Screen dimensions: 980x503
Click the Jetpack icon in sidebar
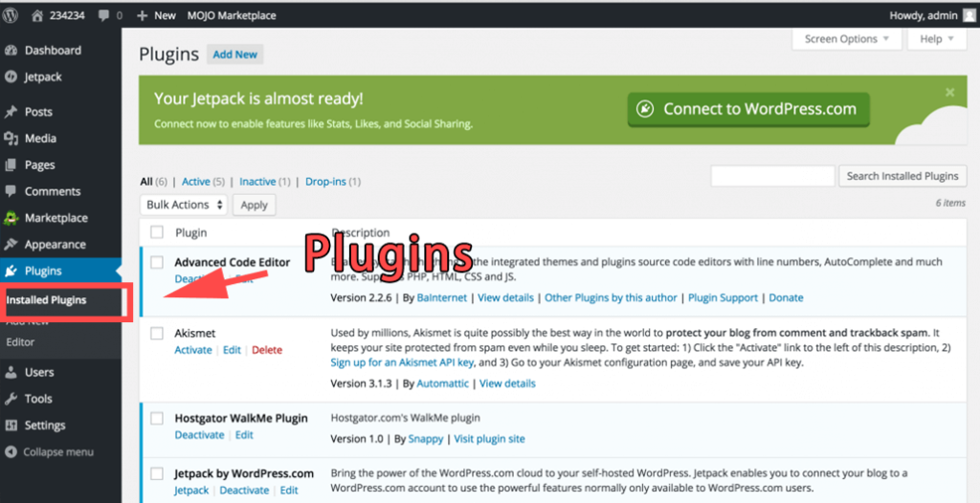click(11, 77)
